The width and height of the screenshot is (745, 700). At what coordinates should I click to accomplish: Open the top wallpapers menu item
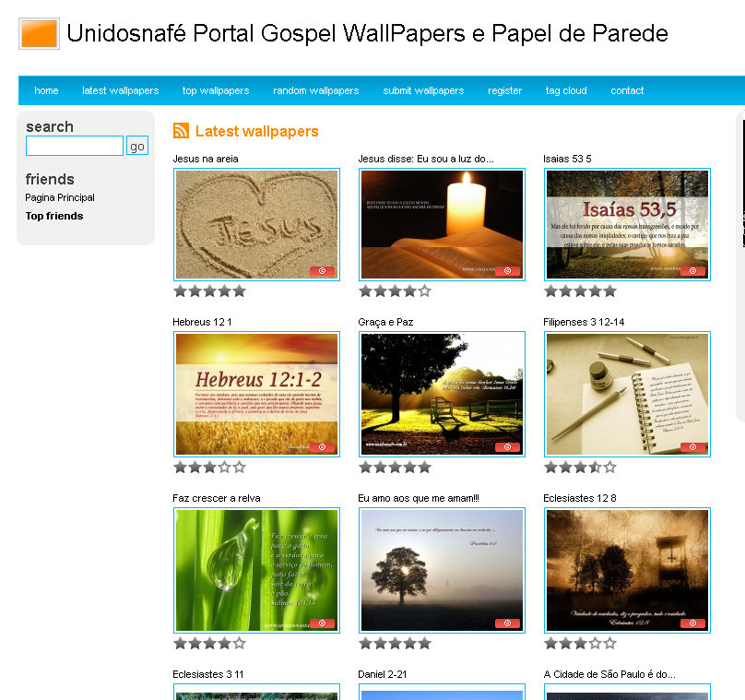pyautogui.click(x=216, y=90)
